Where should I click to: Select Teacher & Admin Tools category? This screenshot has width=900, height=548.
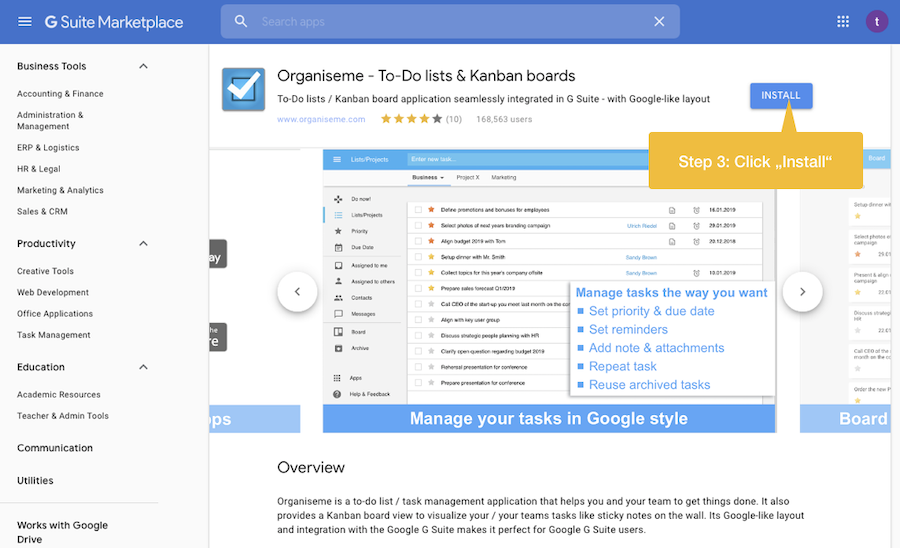[63, 415]
